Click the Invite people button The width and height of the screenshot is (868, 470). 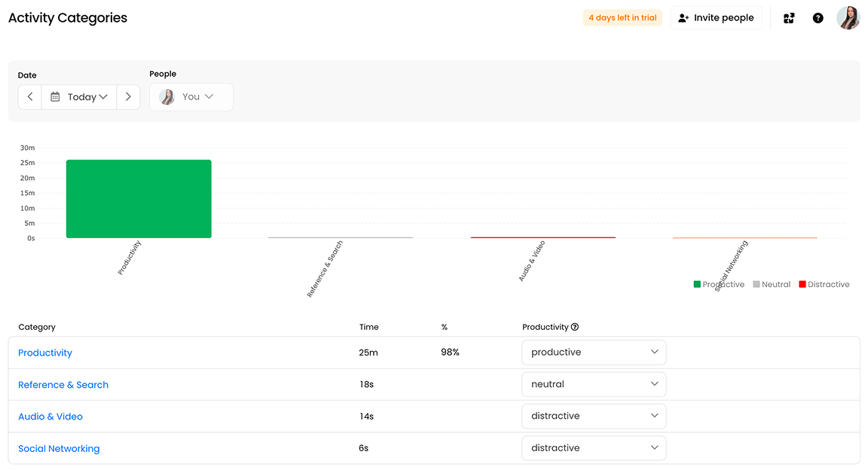pos(716,17)
